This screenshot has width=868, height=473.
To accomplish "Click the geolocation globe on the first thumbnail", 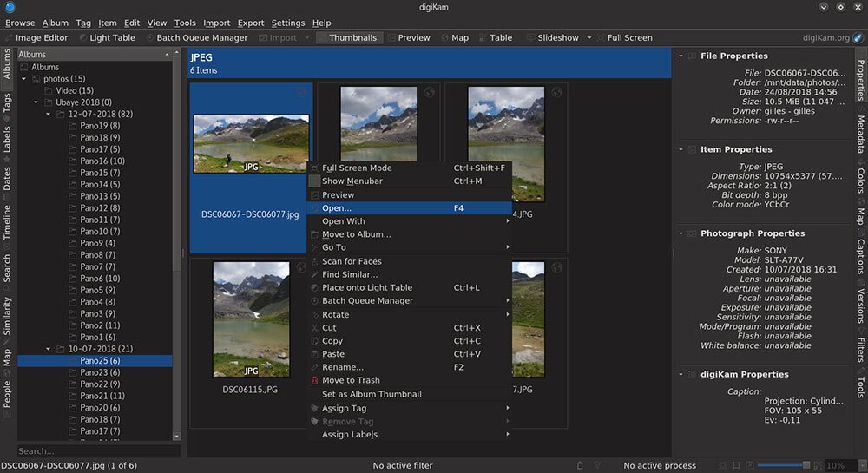I will point(301,92).
